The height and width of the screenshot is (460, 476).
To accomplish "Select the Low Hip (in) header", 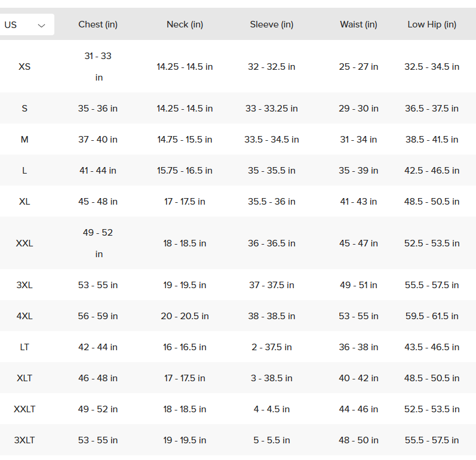I will (x=432, y=24).
